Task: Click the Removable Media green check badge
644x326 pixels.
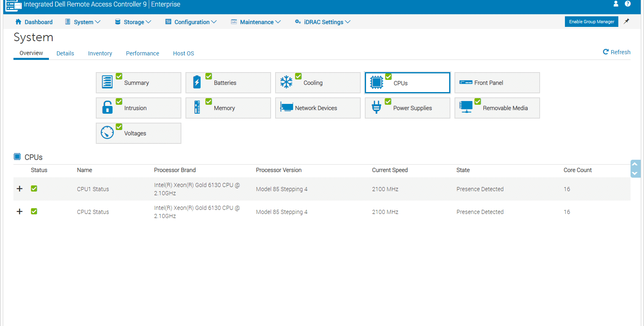Action: point(478,101)
